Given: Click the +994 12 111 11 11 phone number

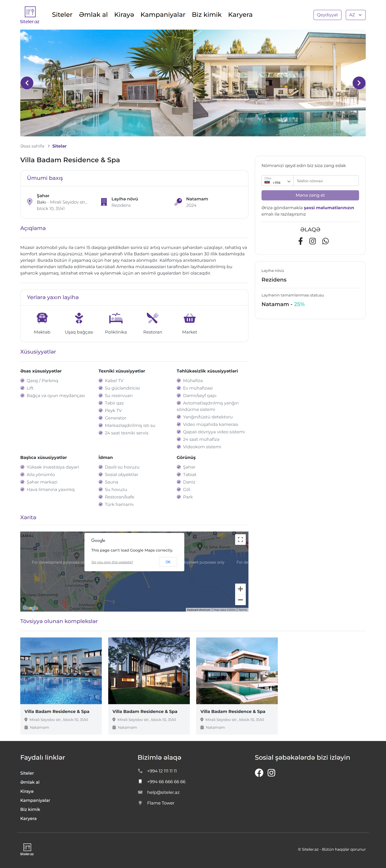Looking at the screenshot, I should [x=162, y=771].
